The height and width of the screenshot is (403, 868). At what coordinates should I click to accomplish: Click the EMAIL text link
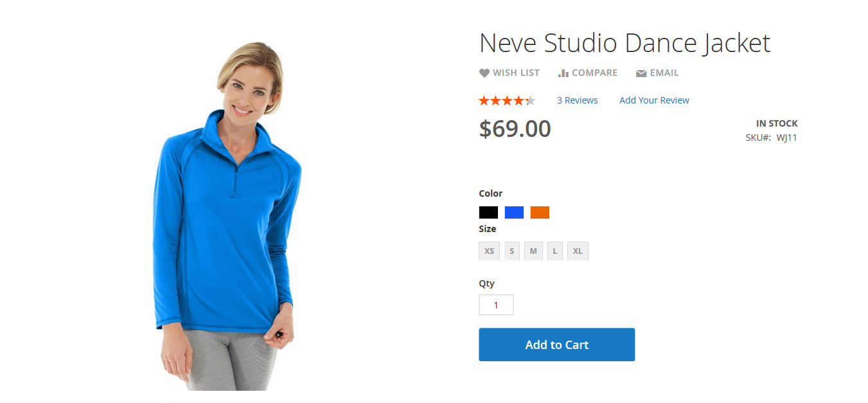(664, 73)
